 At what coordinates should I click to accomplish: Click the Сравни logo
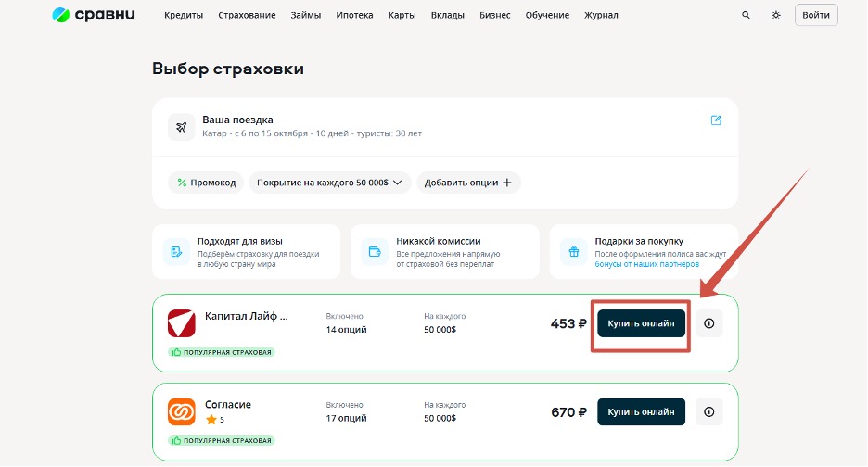pyautogui.click(x=94, y=15)
